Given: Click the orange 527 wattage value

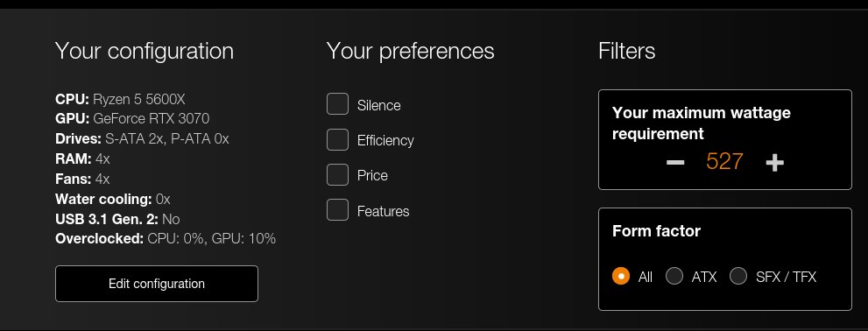Looking at the screenshot, I should [724, 162].
